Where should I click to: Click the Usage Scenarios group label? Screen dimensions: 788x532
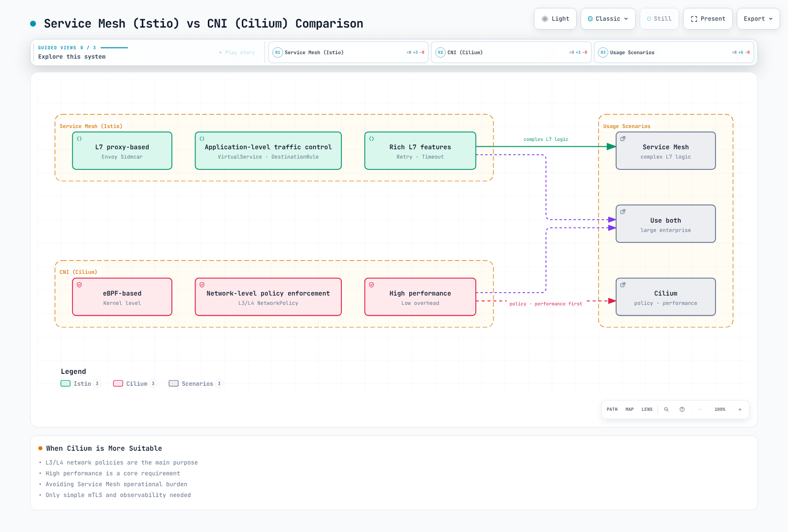coord(627,126)
